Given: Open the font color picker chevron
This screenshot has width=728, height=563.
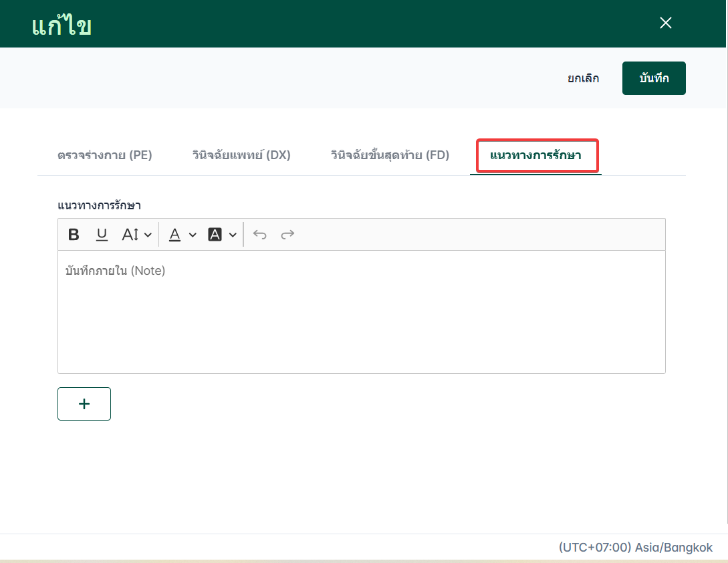Looking at the screenshot, I should 193,235.
